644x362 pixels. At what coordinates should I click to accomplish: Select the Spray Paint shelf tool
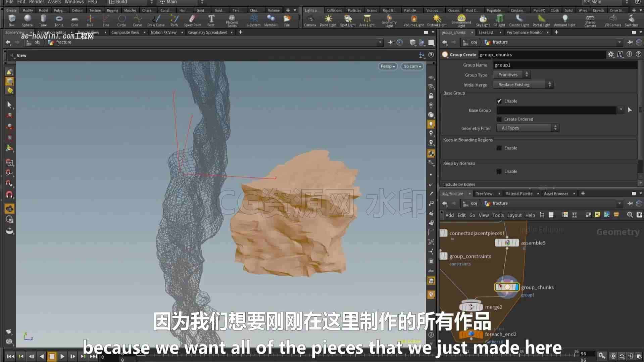[193, 20]
